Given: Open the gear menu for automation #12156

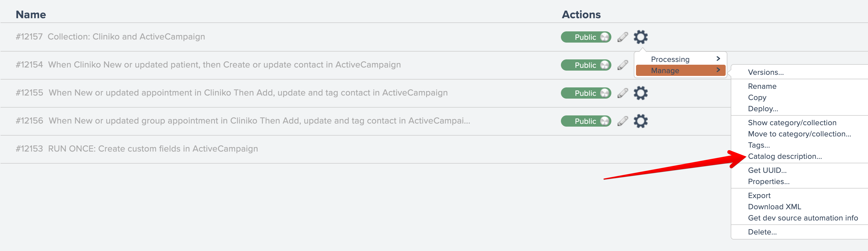Looking at the screenshot, I should (x=640, y=121).
